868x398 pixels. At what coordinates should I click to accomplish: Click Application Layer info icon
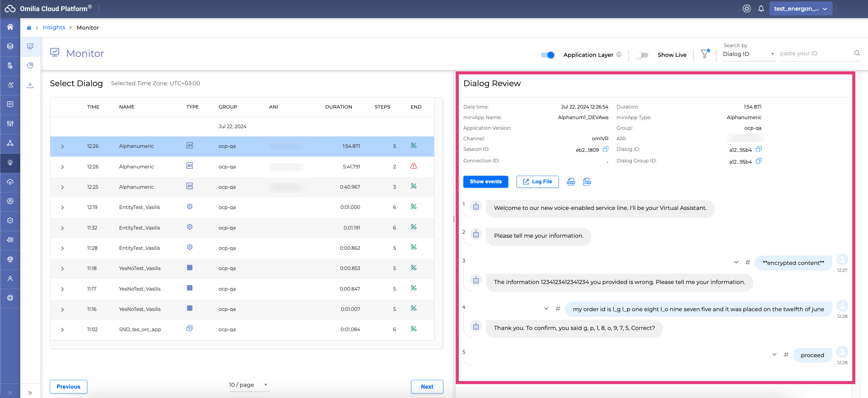point(619,55)
